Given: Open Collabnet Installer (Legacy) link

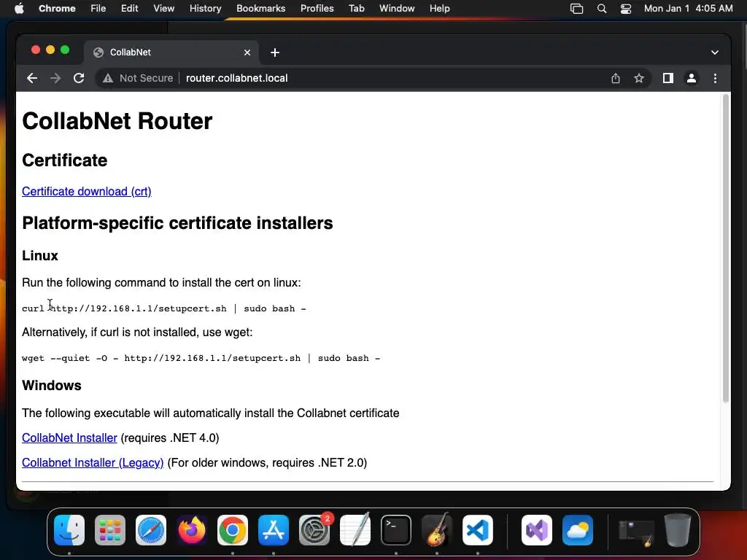Looking at the screenshot, I should click(93, 463).
